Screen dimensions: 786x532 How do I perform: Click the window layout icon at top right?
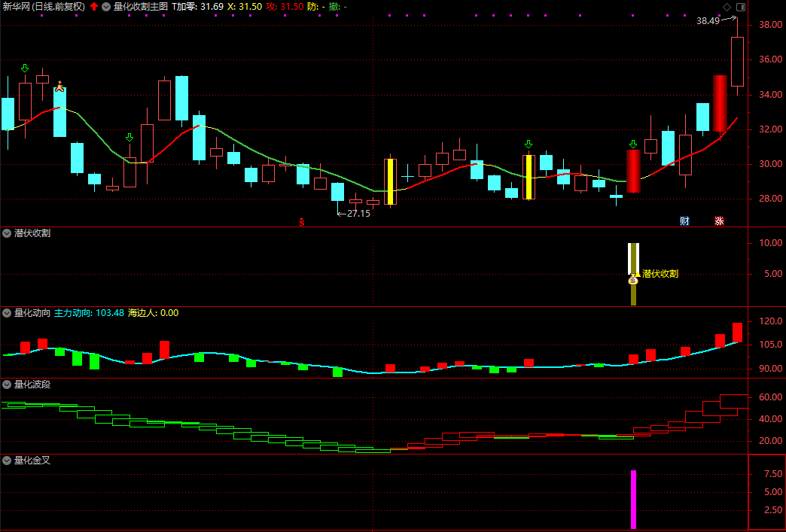[740, 7]
